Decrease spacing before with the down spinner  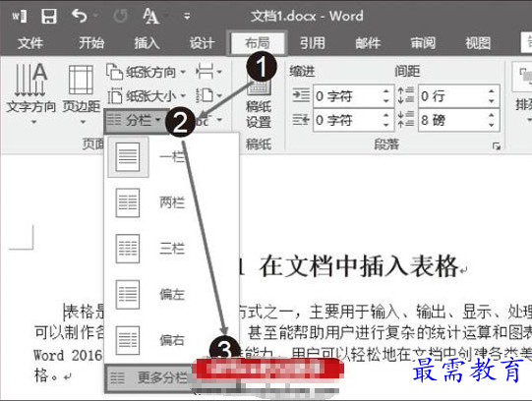(x=492, y=101)
